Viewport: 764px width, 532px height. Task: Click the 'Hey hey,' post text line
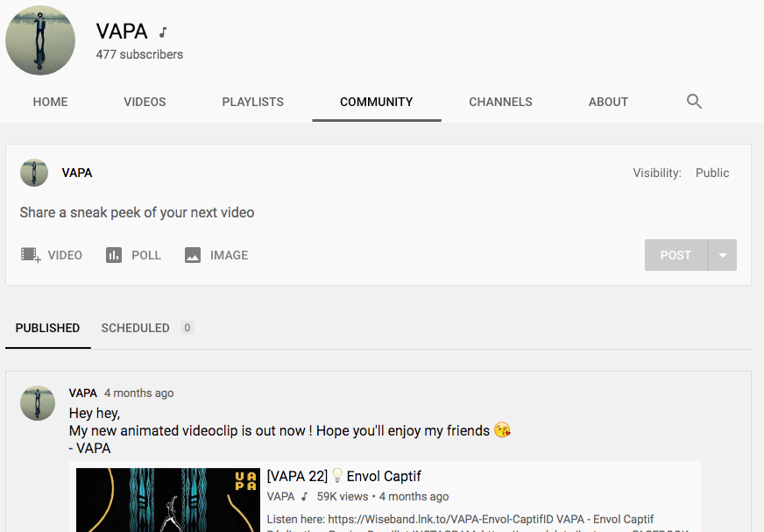coord(95,413)
